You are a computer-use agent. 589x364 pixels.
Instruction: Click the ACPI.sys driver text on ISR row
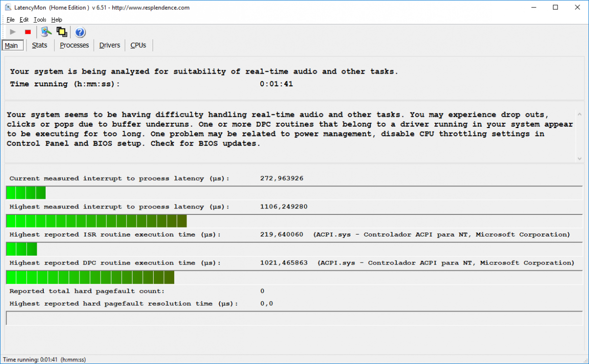click(442, 234)
